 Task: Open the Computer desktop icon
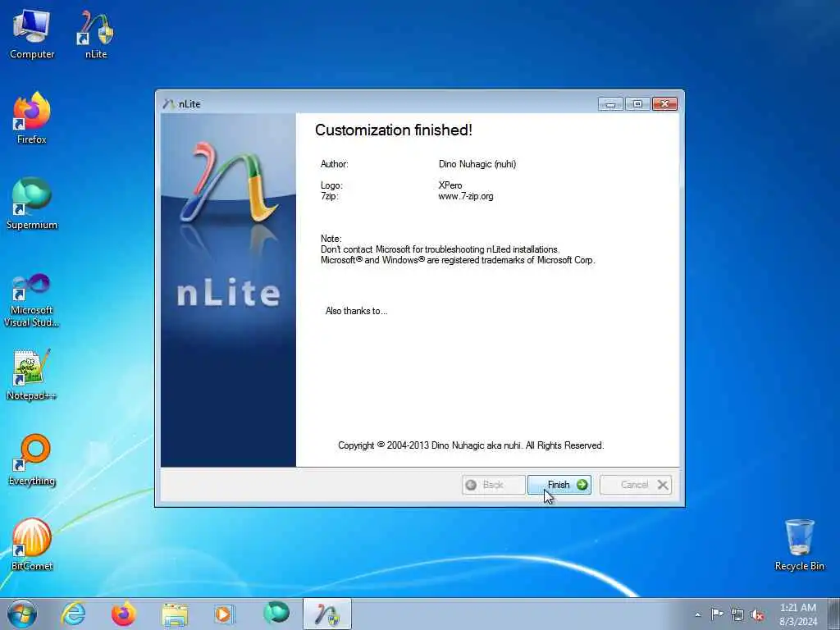(32, 34)
